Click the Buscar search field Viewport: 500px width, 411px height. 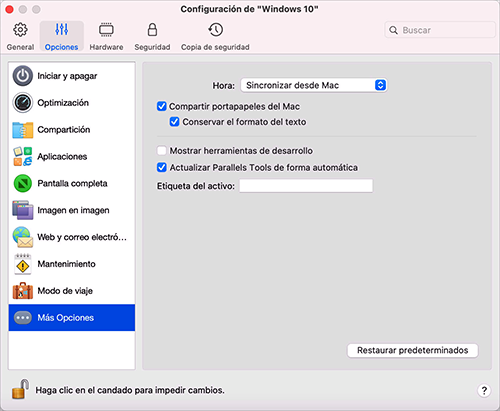440,30
